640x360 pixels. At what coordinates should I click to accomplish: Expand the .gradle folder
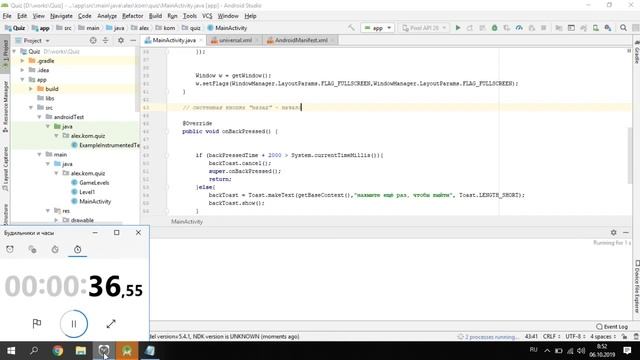[22, 61]
